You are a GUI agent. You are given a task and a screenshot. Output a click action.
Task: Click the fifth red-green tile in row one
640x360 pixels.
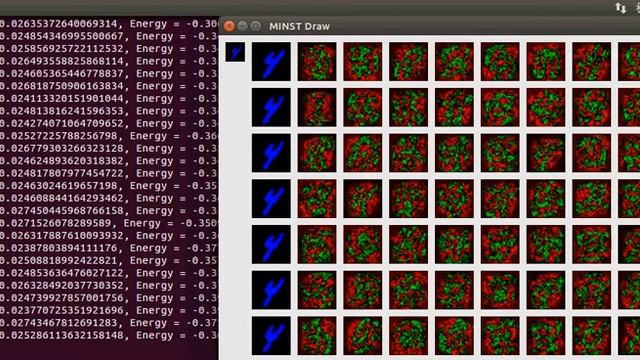click(x=500, y=61)
